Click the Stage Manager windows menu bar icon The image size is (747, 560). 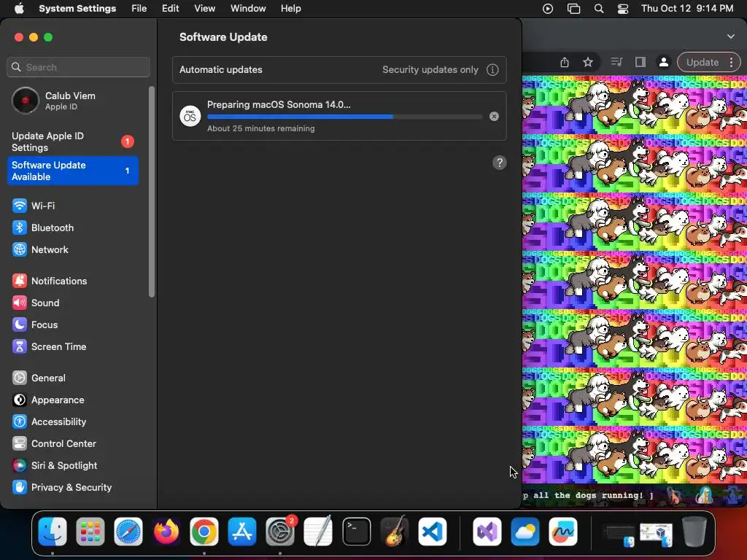(573, 9)
